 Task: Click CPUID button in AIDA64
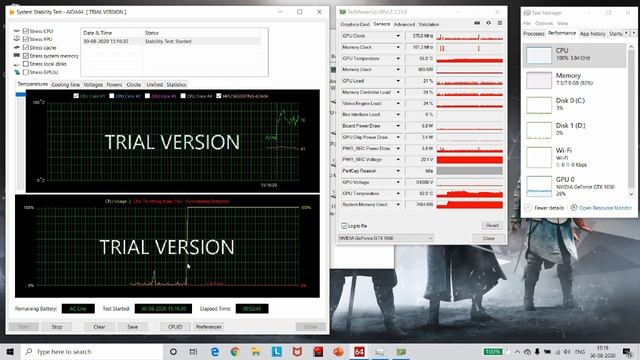pyautogui.click(x=175, y=327)
